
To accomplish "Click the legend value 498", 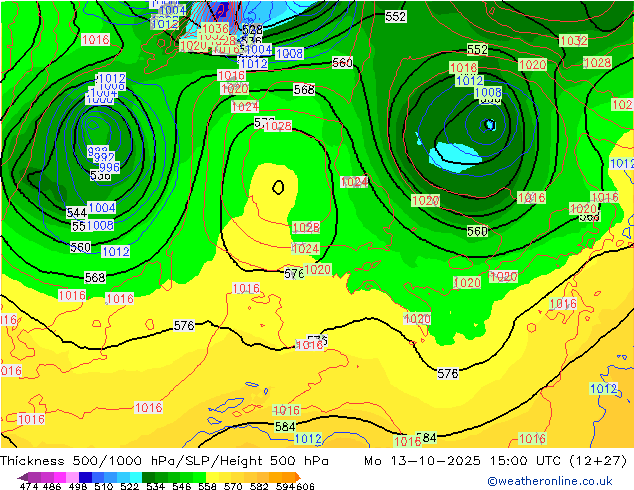I will 78,486.
